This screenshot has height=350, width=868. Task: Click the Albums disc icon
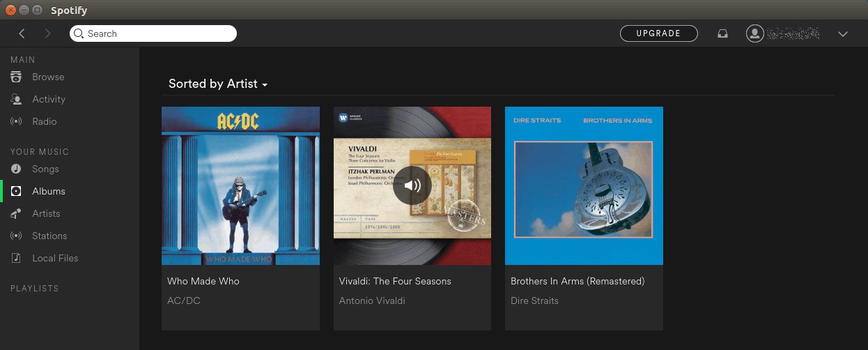(16, 191)
